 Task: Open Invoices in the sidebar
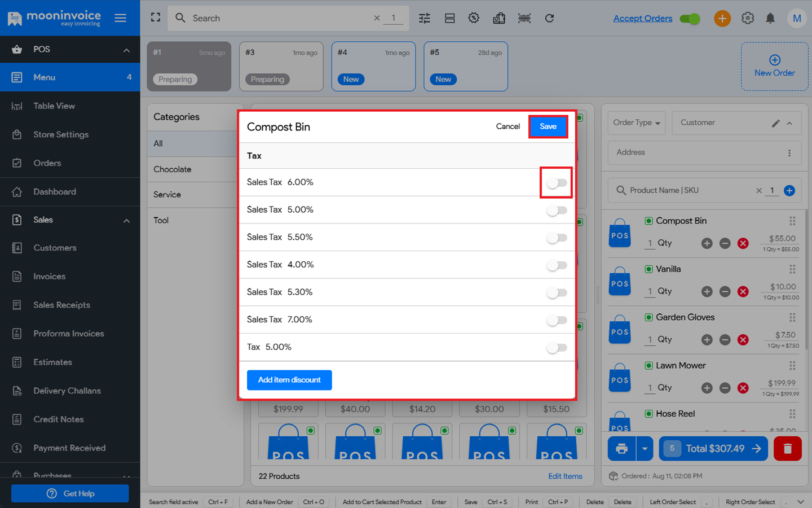[x=49, y=277]
